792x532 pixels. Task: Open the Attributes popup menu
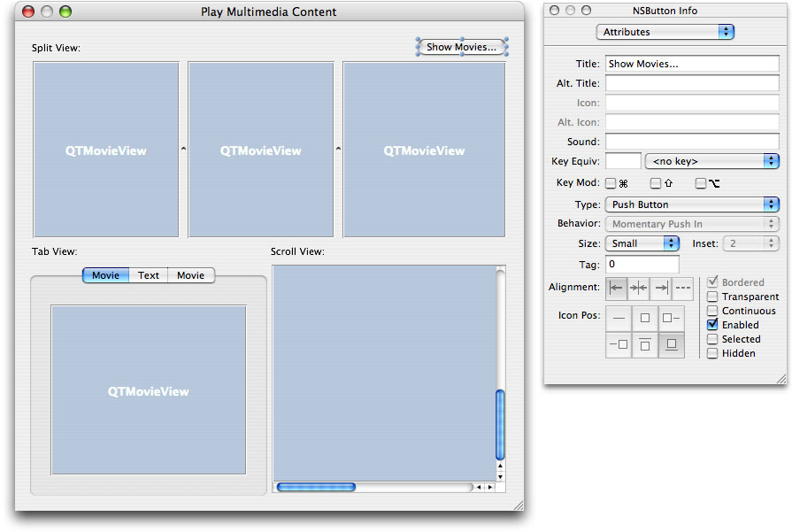point(665,32)
